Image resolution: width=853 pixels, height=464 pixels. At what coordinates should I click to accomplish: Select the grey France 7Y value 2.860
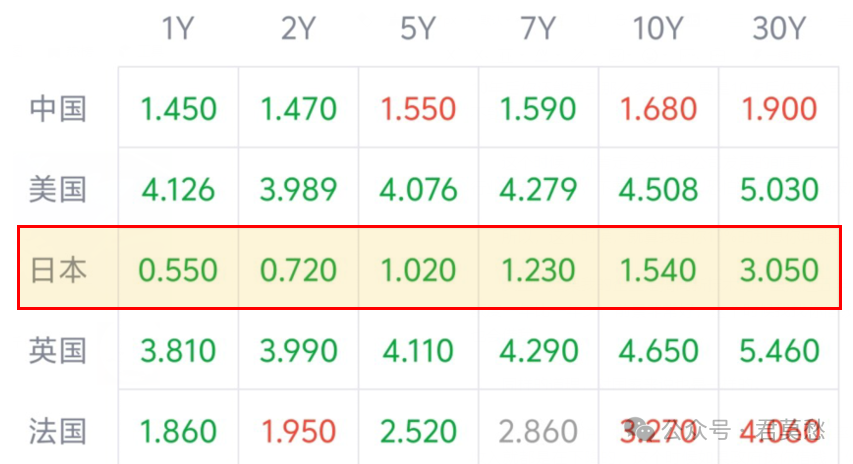pos(538,431)
